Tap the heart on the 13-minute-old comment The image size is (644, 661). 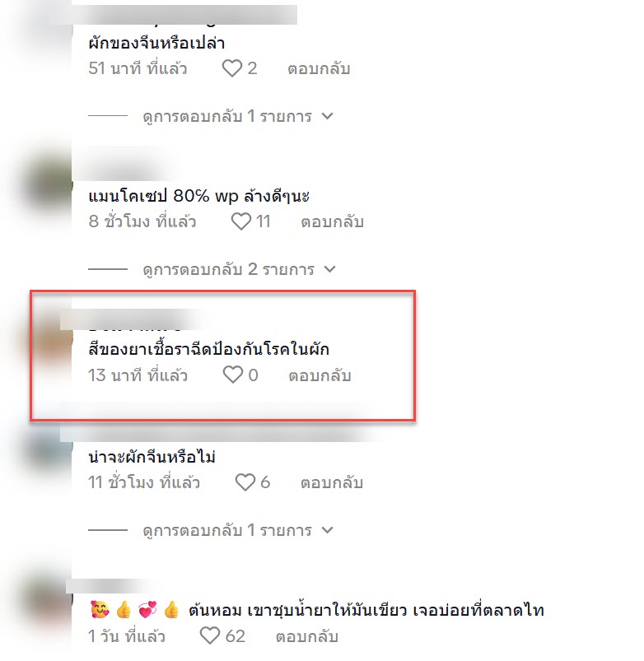pos(233,375)
